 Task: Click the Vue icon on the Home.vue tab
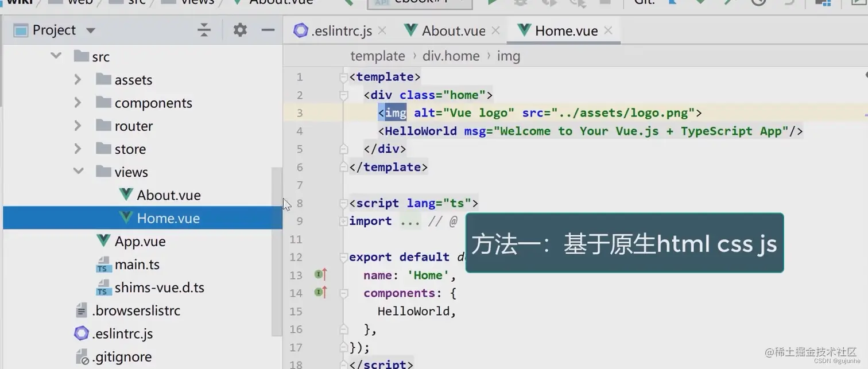coord(524,30)
